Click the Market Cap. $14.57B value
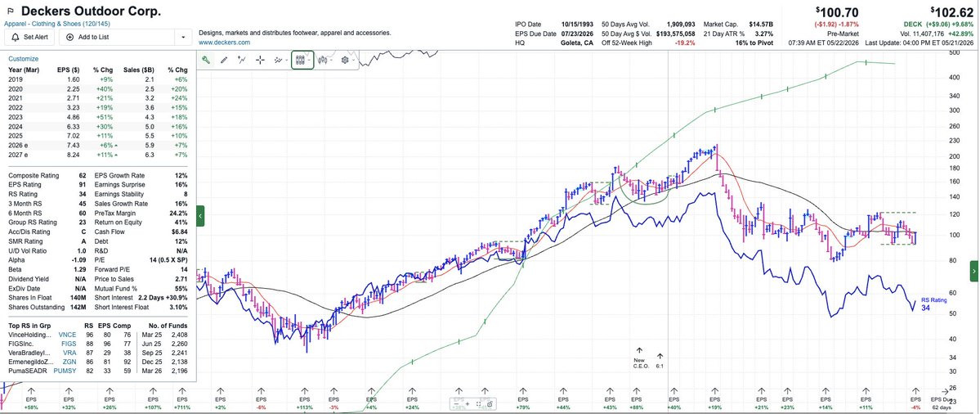This screenshot has height=414, width=980. (762, 24)
